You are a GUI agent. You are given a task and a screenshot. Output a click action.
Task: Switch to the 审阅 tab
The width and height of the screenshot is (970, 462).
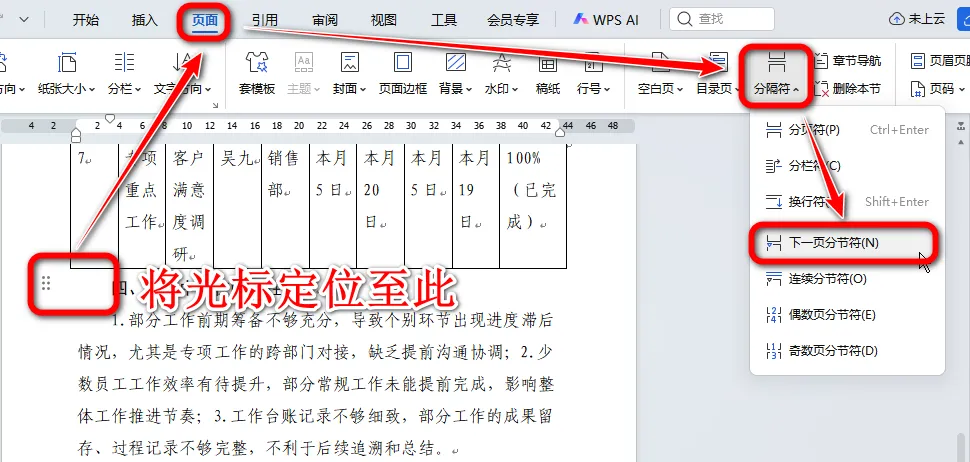(x=325, y=20)
